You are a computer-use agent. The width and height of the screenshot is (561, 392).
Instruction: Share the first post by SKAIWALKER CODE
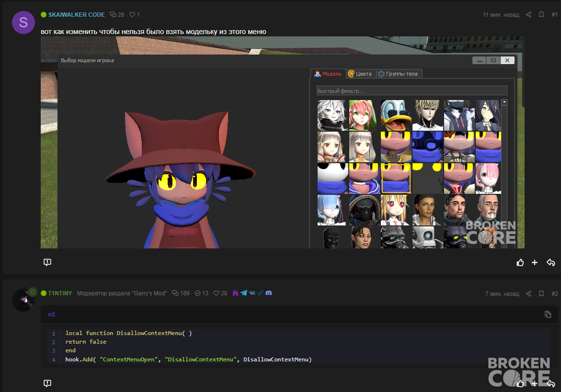pyautogui.click(x=528, y=15)
